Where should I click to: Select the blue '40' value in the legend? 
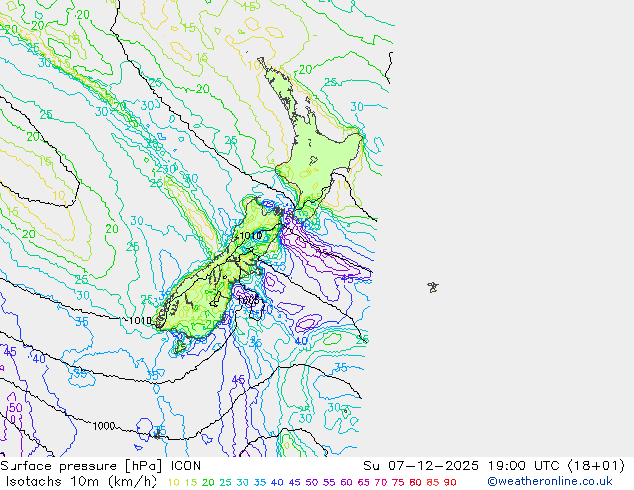pos(277,482)
